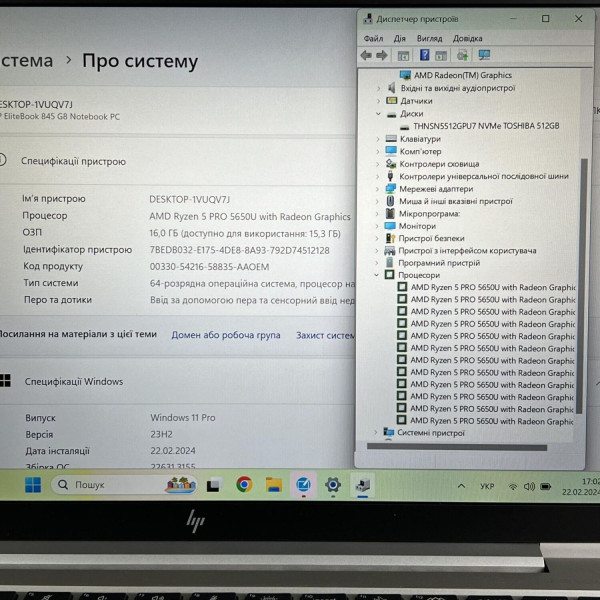The width and height of the screenshot is (600, 600).
Task: Expand the Датчики node
Action: point(378,101)
